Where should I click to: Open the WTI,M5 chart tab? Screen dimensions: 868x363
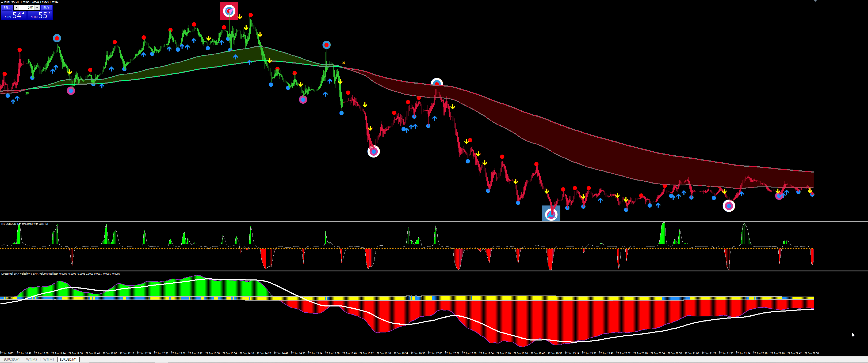[32, 359]
